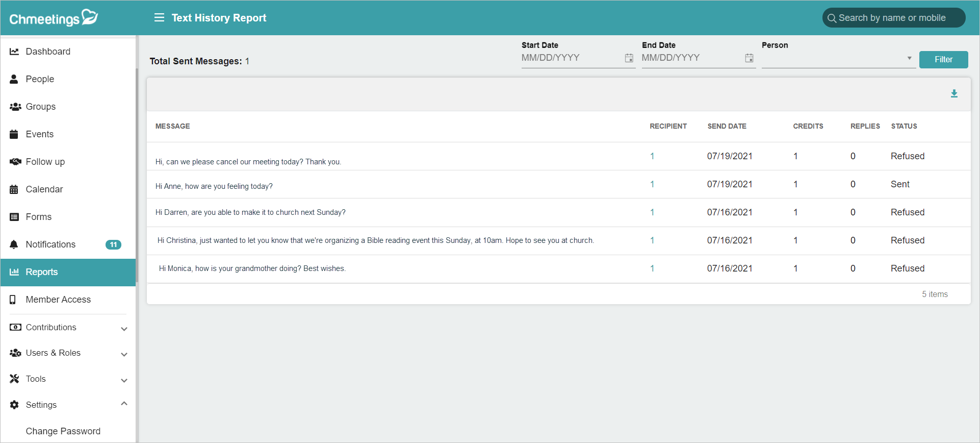
Task: Open recipient link for Hi Monica message
Action: click(x=652, y=268)
